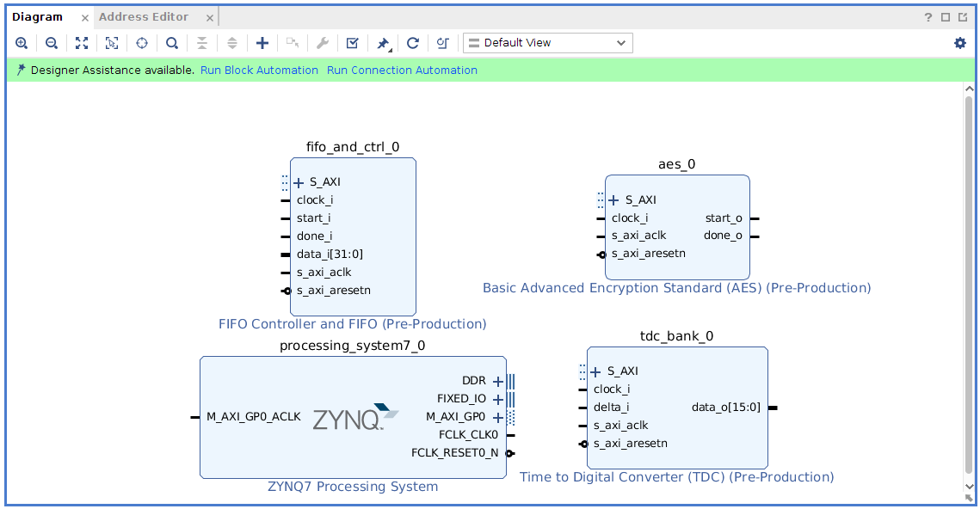Screen dimensions: 980x509
Task: Expand S_AXI interface on fifo_and_ctrl_0
Action: coord(299,182)
